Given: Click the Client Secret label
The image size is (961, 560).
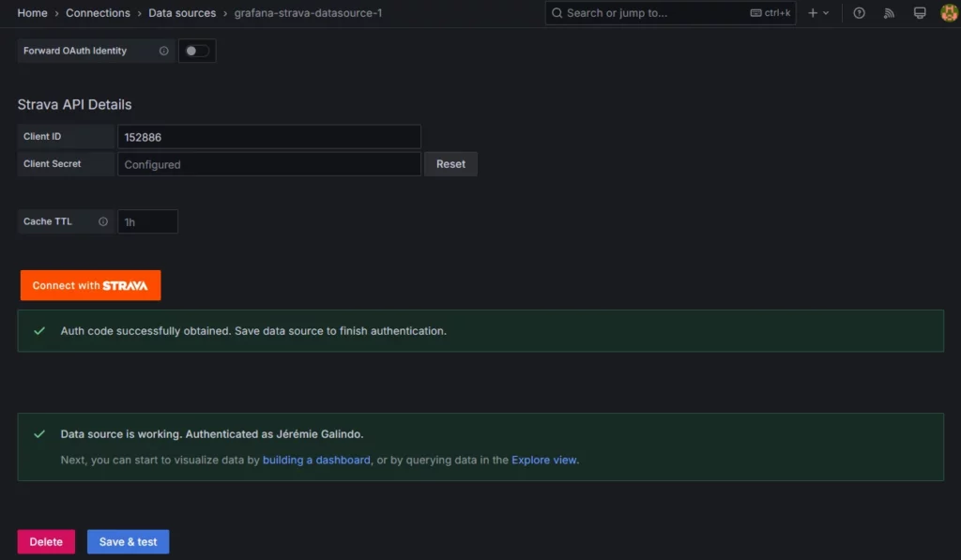Looking at the screenshot, I should [53, 164].
